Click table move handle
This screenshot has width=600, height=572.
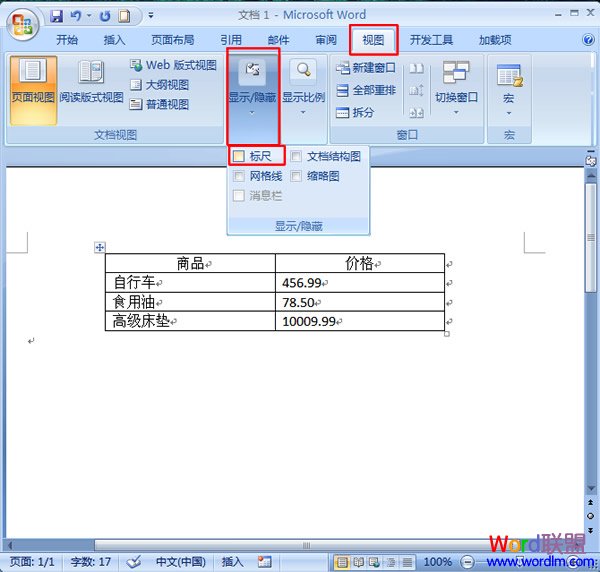100,248
